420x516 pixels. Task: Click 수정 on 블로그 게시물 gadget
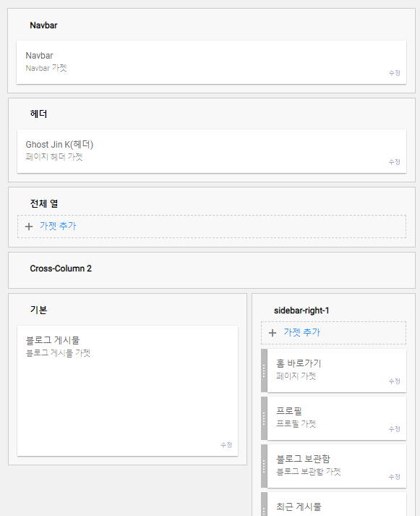pos(226,445)
